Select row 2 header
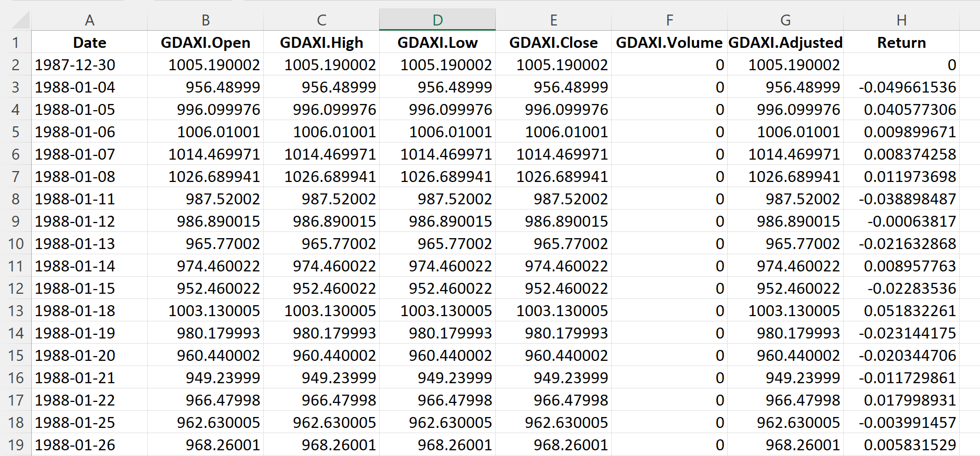Image resolution: width=980 pixels, height=456 pixels. (16, 64)
